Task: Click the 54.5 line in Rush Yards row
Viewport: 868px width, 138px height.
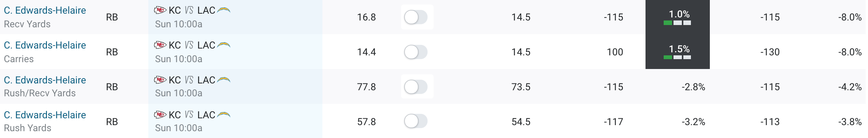Action: click(521, 122)
